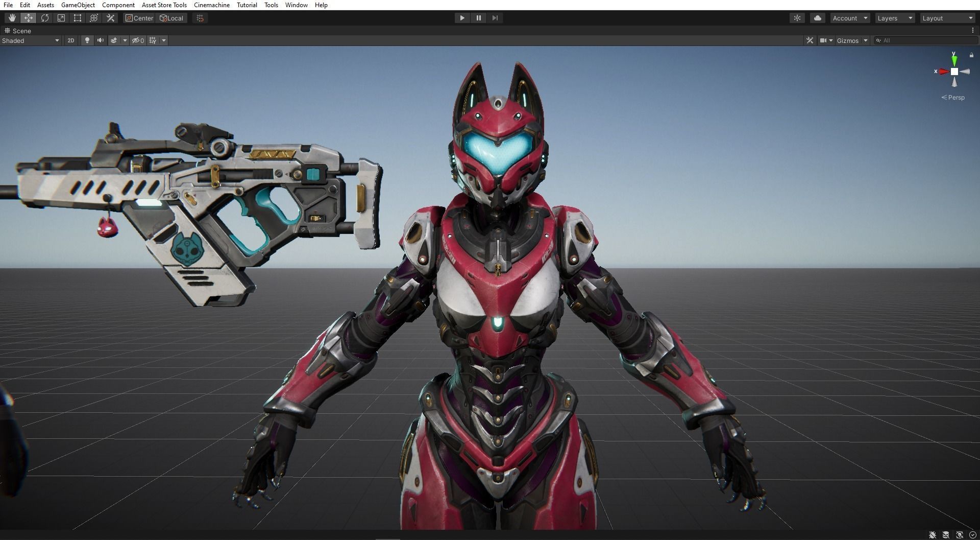Viewport: 980px width, 540px height.
Task: Open the Collab sun icon
Action: pyautogui.click(x=797, y=18)
